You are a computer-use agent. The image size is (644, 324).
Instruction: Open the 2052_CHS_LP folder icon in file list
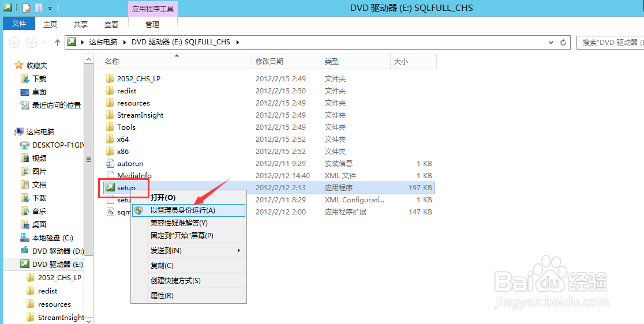click(110, 78)
